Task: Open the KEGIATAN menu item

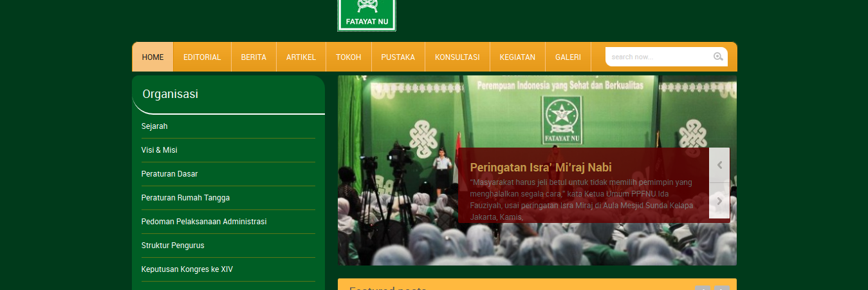Action: click(x=517, y=57)
